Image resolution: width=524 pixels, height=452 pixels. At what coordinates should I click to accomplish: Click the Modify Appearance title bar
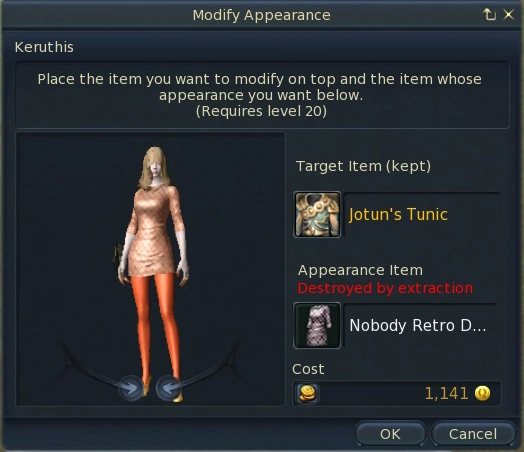[x=262, y=15]
